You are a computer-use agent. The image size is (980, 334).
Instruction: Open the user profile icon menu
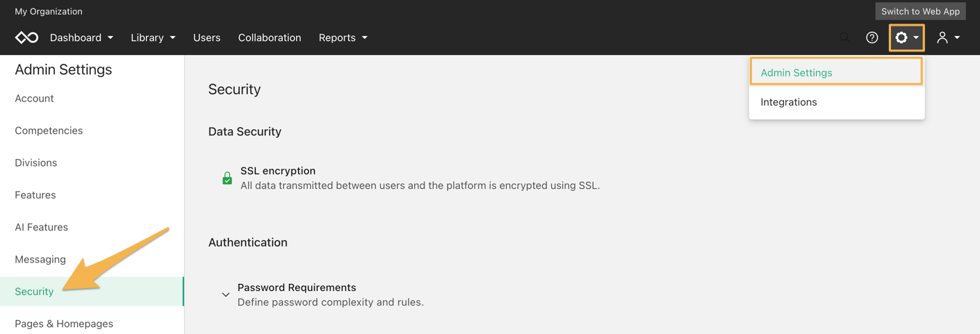click(948, 37)
